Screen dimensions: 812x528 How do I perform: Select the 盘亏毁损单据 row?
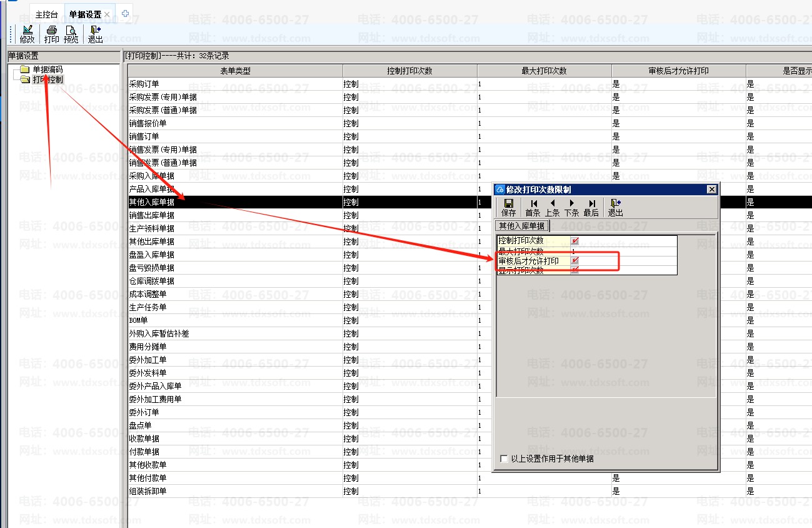click(470, 268)
